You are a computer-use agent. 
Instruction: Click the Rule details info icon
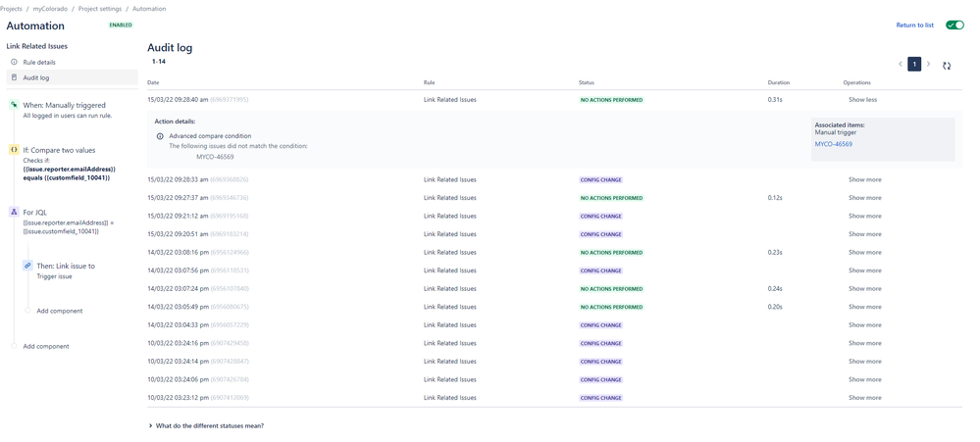[x=14, y=63]
